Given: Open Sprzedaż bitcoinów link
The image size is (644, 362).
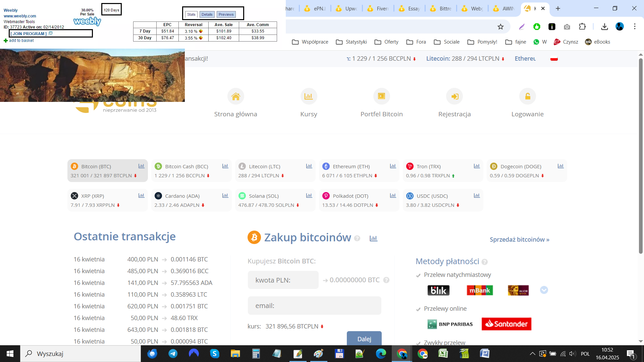Looking at the screenshot, I should click(519, 240).
